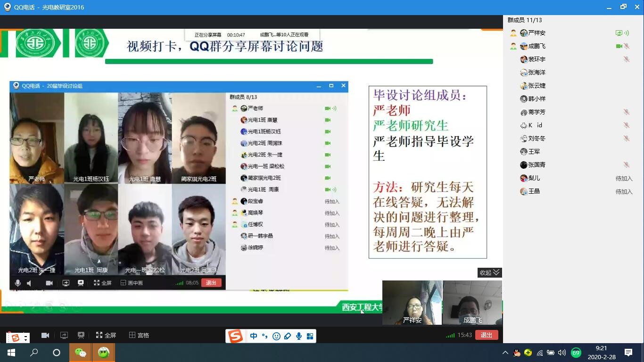Select 严祥安's video thumbnail
Image resolution: width=644 pixels, height=362 pixels.
[x=412, y=302]
